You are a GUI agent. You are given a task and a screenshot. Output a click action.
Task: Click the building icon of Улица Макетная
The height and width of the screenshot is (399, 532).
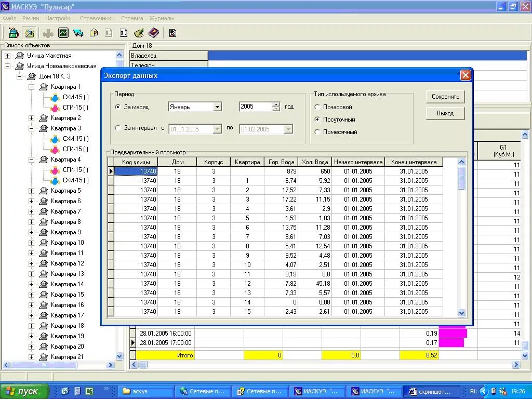click(20, 55)
